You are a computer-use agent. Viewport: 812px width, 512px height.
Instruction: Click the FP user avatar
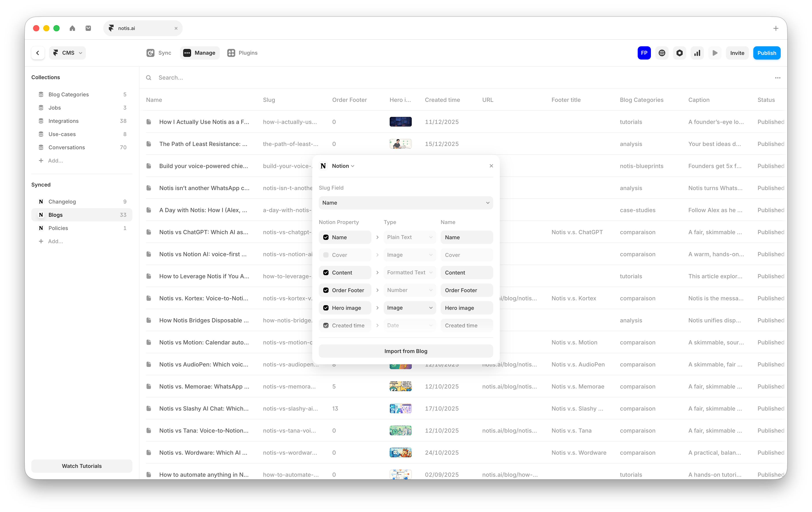(644, 53)
